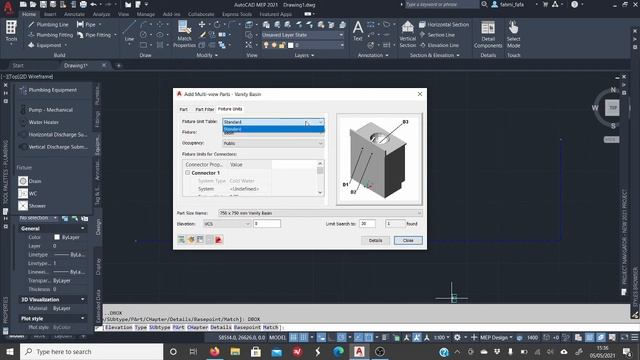Select Standard option in dropdown list
The height and width of the screenshot is (360, 640).
pos(273,129)
